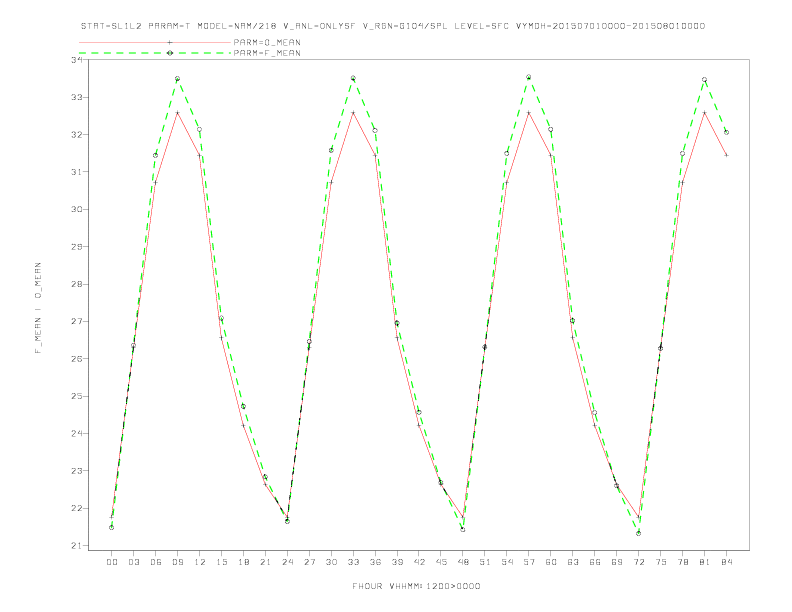The width and height of the screenshot is (792, 612).
Task: Click y-axis tick label 29
Action: pos(77,246)
